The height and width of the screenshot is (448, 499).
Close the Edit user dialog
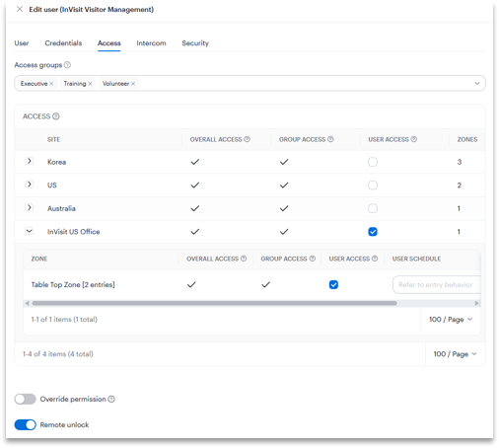(20, 9)
